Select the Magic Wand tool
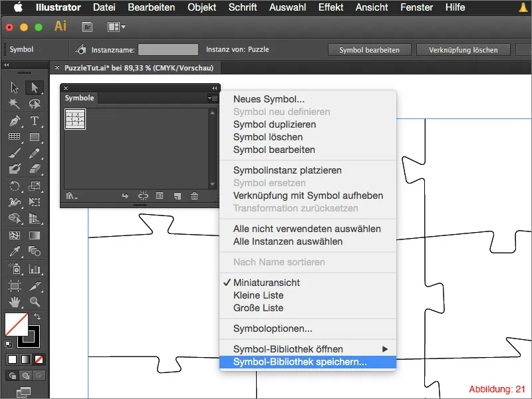The width and height of the screenshot is (532, 399). coord(15,104)
